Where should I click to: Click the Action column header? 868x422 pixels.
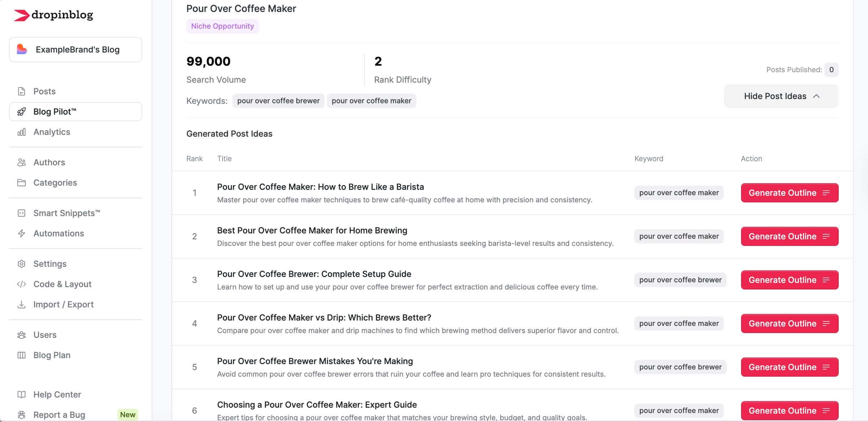(x=751, y=158)
